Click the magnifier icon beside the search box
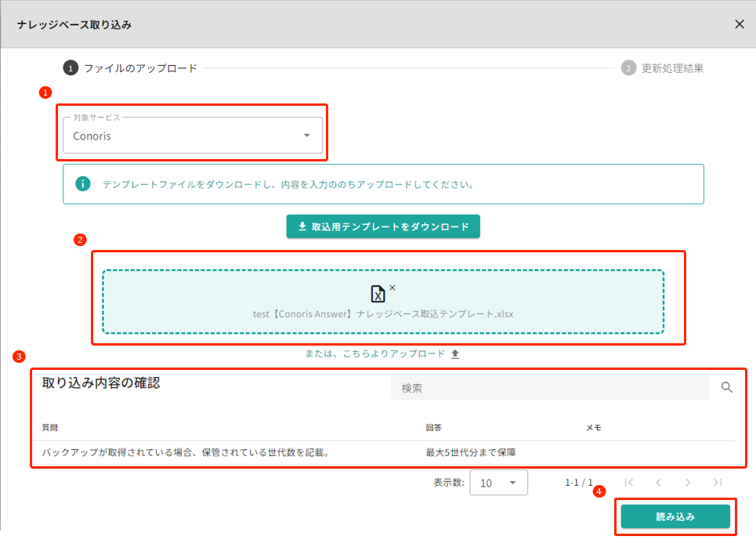Screen dimensions: 756x547 pos(727,387)
